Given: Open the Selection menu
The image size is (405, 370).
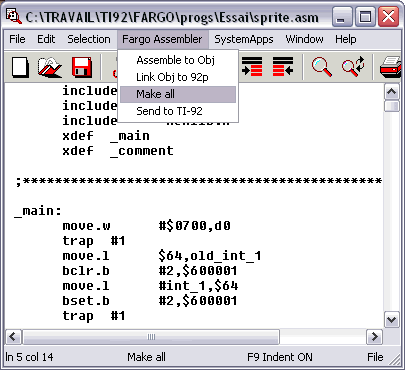Looking at the screenshot, I should 89,39.
